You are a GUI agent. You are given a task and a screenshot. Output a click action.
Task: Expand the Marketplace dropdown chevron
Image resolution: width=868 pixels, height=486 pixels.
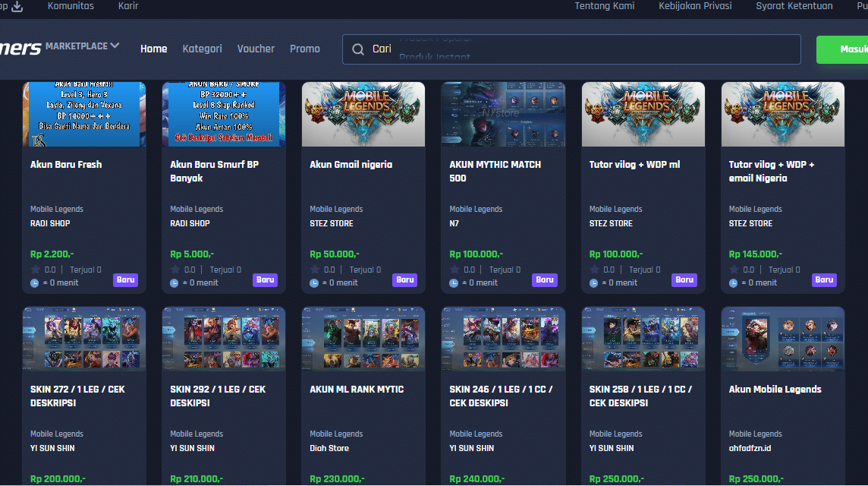point(115,46)
